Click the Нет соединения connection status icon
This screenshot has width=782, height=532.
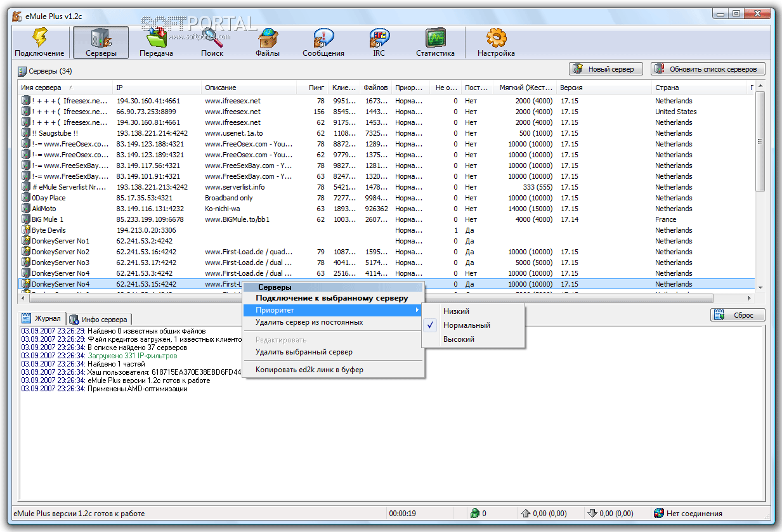point(659,514)
